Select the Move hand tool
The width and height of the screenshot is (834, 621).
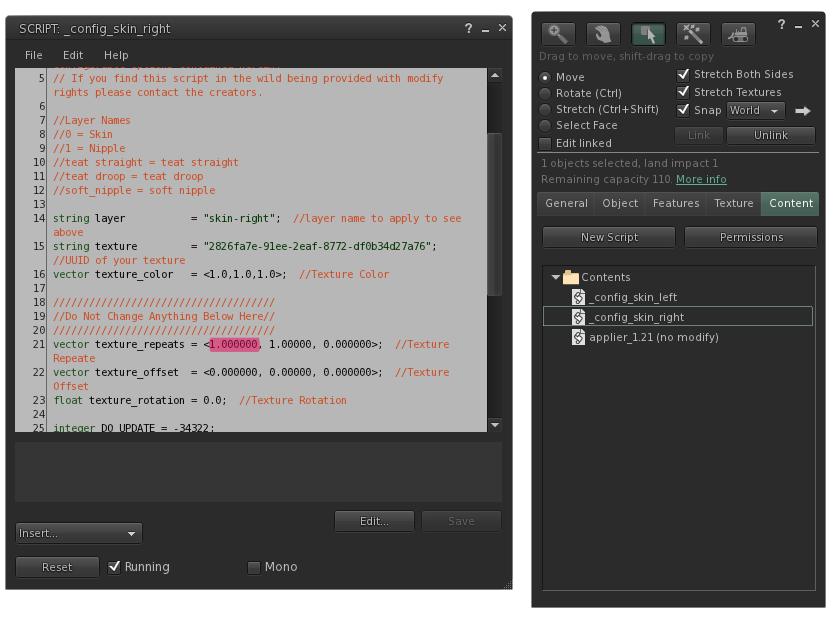(603, 34)
